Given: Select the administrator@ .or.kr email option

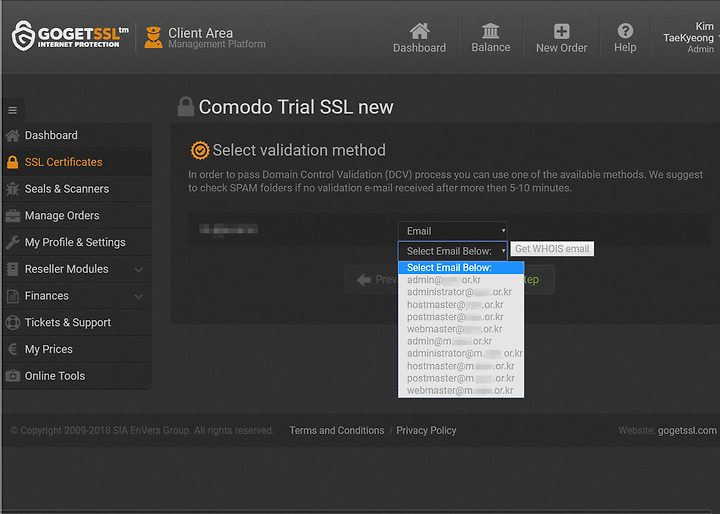Looking at the screenshot, I should [x=461, y=292].
